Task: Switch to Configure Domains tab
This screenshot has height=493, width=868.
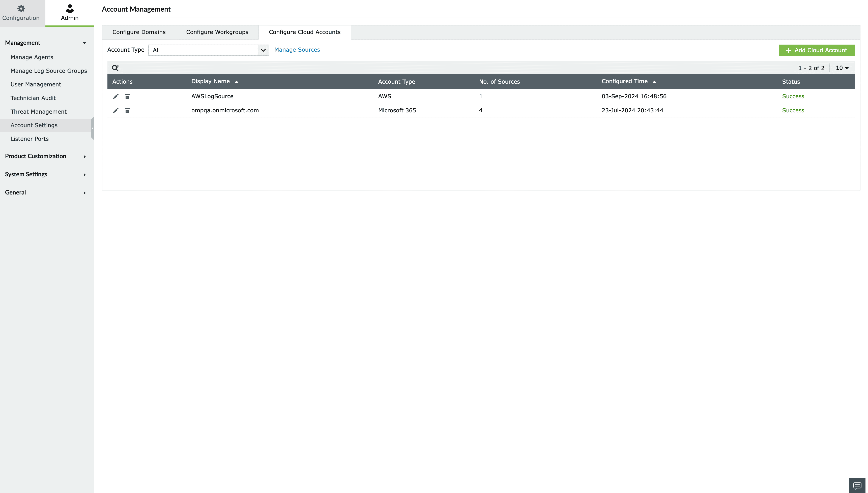Action: [x=139, y=32]
